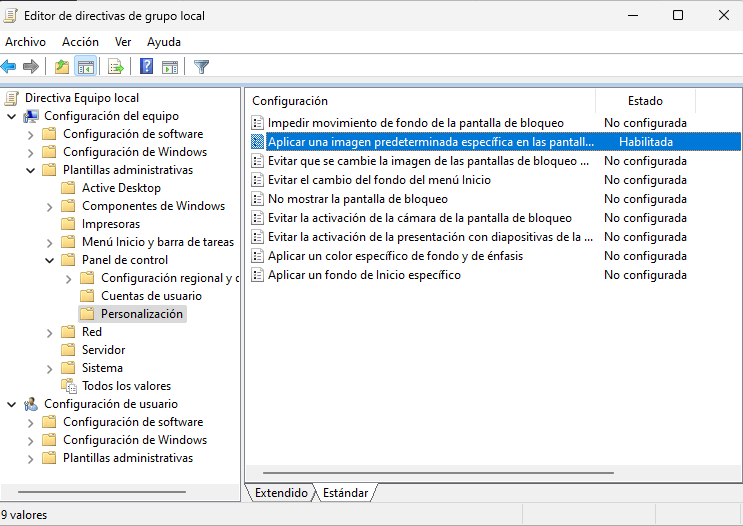Click icon of Aplicar un color específico policy

tap(257, 256)
